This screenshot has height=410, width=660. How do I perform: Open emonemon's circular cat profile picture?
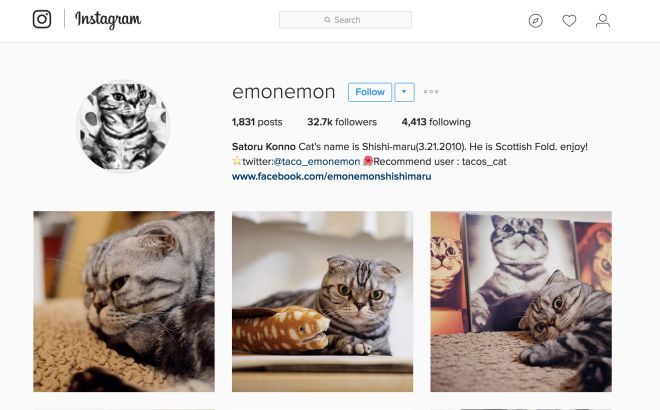[123, 126]
